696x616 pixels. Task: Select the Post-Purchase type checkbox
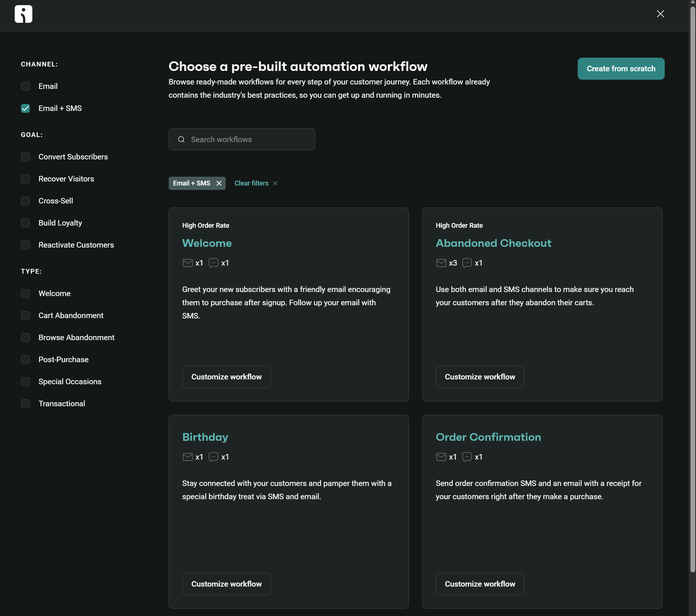(x=25, y=360)
